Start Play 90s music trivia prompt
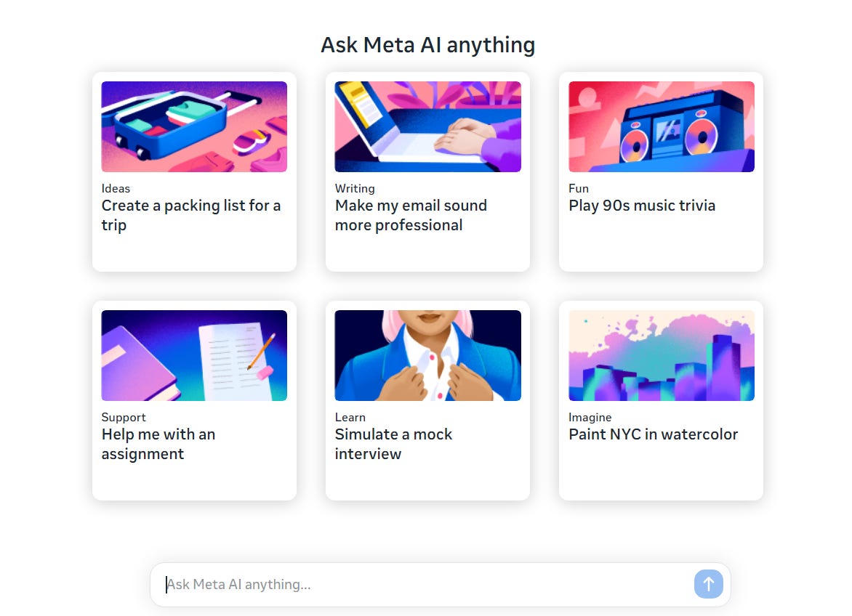The width and height of the screenshot is (852, 616). (642, 206)
